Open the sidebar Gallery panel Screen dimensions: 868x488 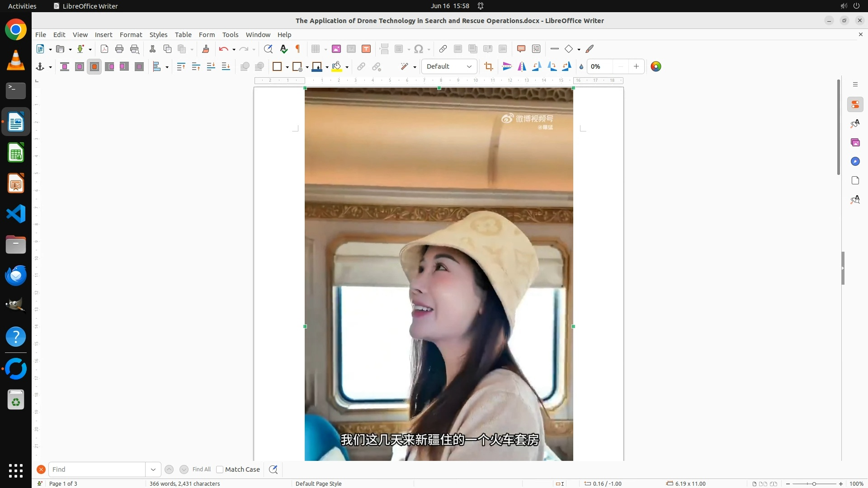click(x=855, y=143)
